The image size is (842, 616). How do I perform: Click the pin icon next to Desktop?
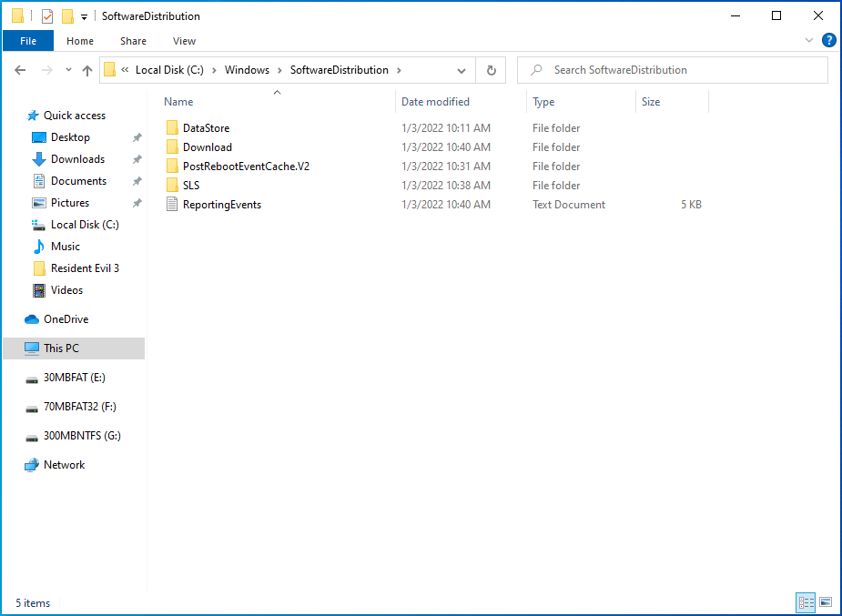pos(137,138)
